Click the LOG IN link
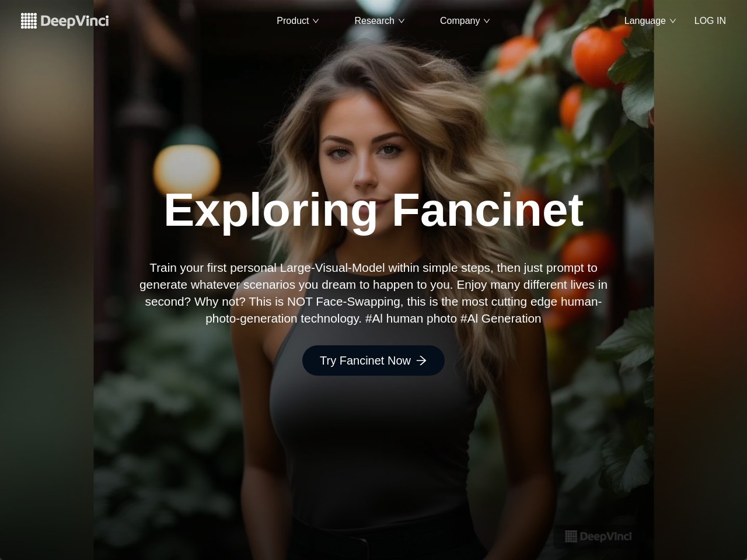Screen dimensions: 747x560 [x=710, y=20]
